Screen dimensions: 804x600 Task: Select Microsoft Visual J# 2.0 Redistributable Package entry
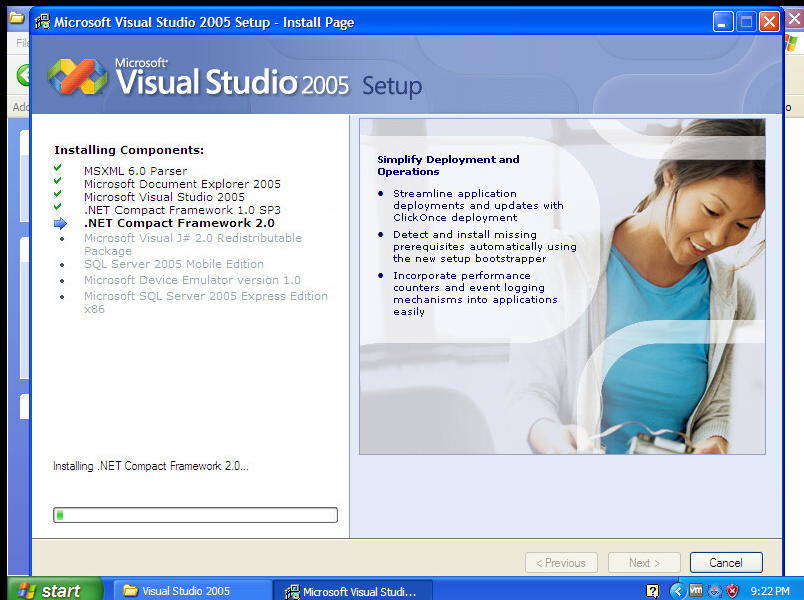(193, 244)
